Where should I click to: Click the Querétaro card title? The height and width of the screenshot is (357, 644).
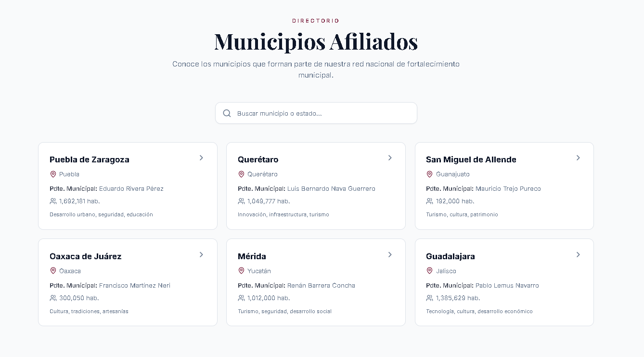click(x=258, y=159)
